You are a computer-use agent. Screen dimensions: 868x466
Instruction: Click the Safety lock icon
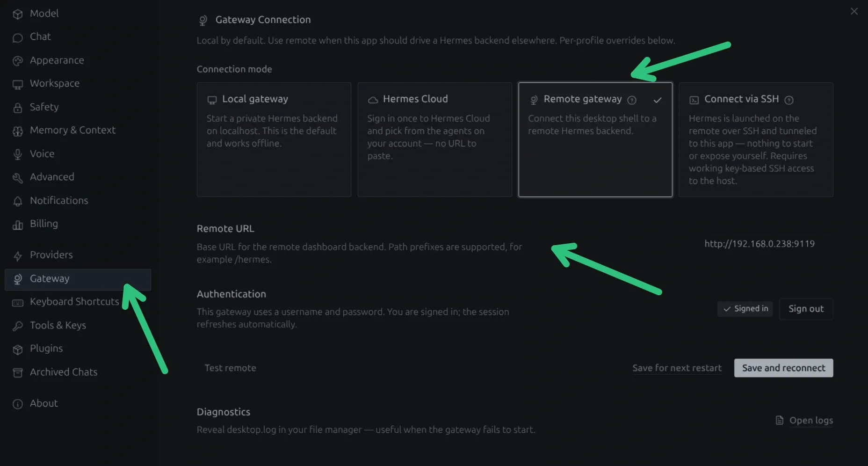[18, 108]
